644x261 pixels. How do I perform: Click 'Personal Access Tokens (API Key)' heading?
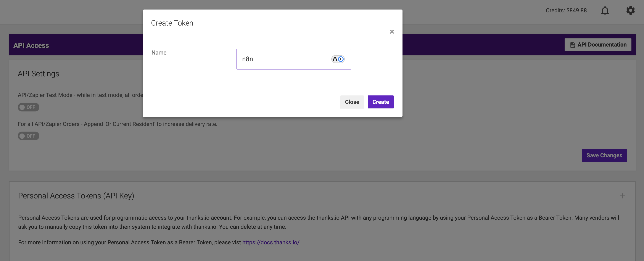76,196
